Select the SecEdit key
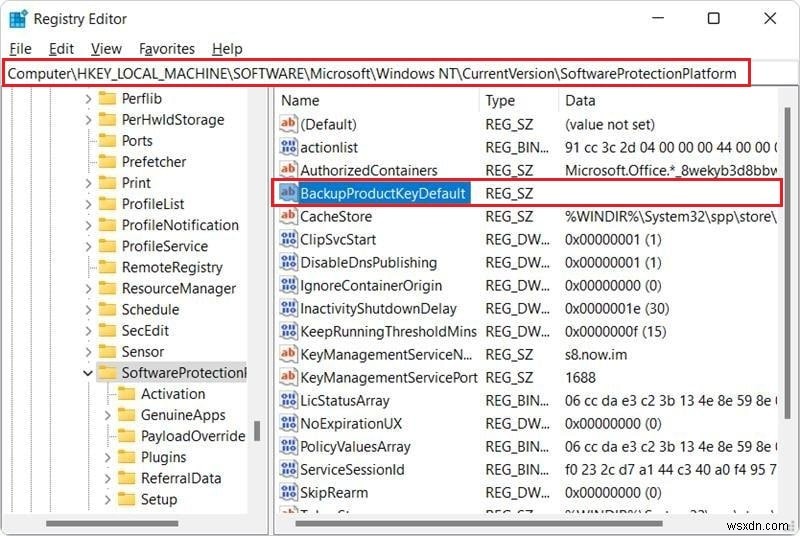Image resolution: width=800 pixels, height=536 pixels. coord(145,330)
